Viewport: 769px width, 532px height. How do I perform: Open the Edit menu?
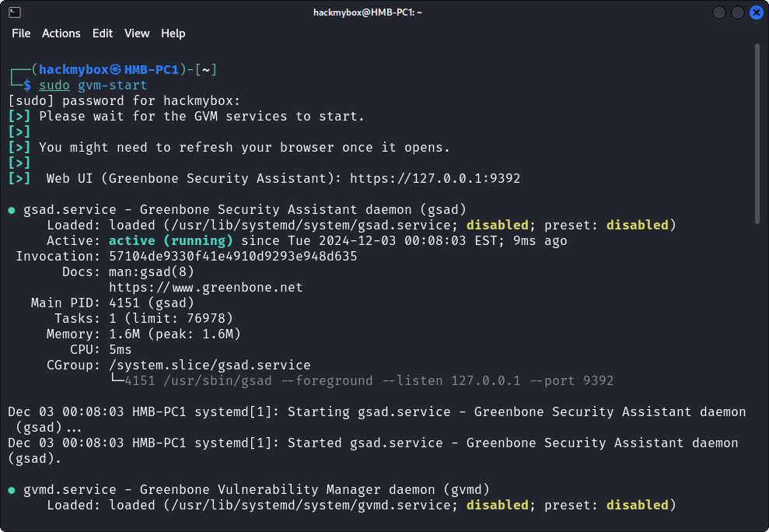point(103,33)
